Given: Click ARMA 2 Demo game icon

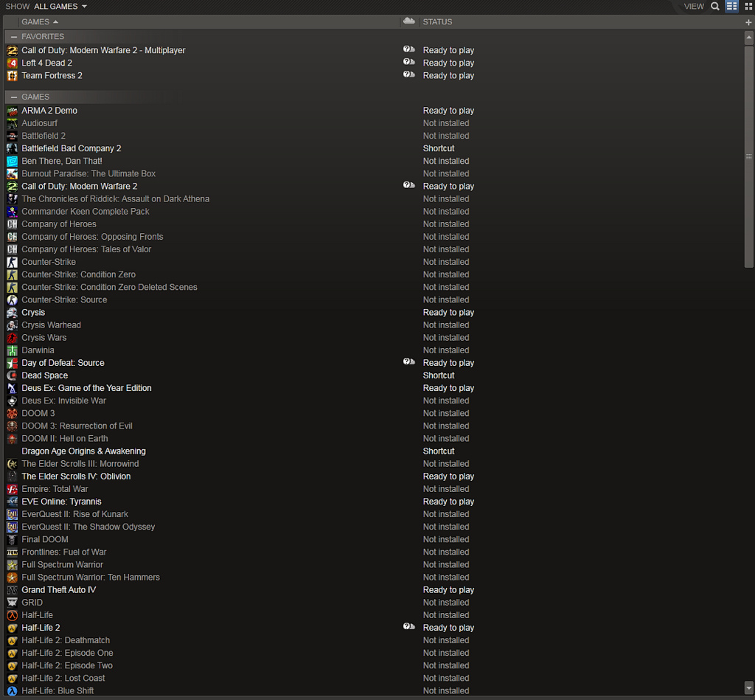Looking at the screenshot, I should pyautogui.click(x=12, y=111).
